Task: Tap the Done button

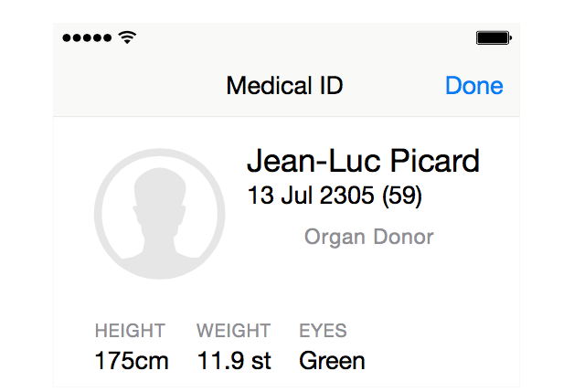Action: tap(474, 86)
